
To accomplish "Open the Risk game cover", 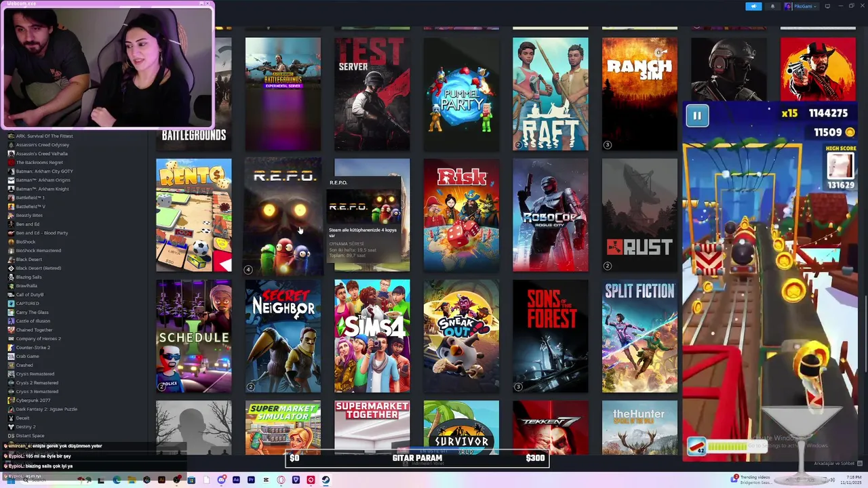I will [461, 215].
